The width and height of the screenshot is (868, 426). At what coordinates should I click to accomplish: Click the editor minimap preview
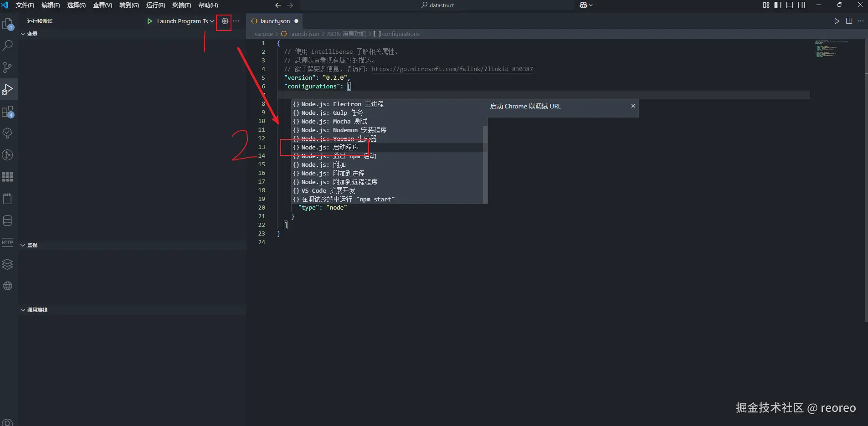[832, 49]
